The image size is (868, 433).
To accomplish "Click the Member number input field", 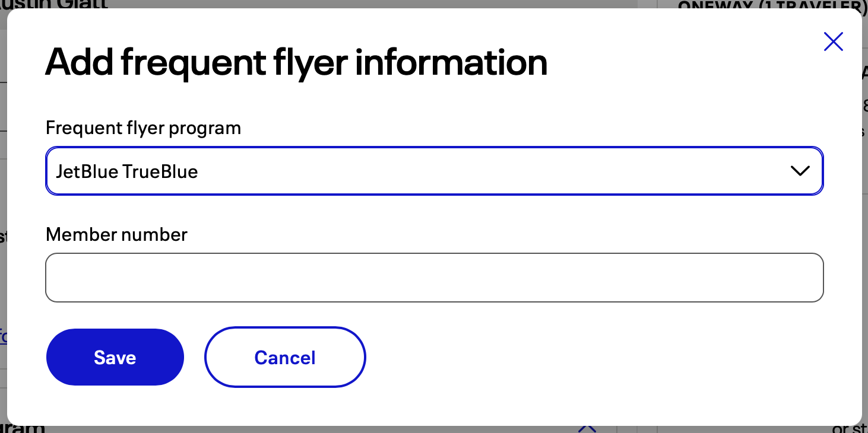I will pyautogui.click(x=434, y=278).
